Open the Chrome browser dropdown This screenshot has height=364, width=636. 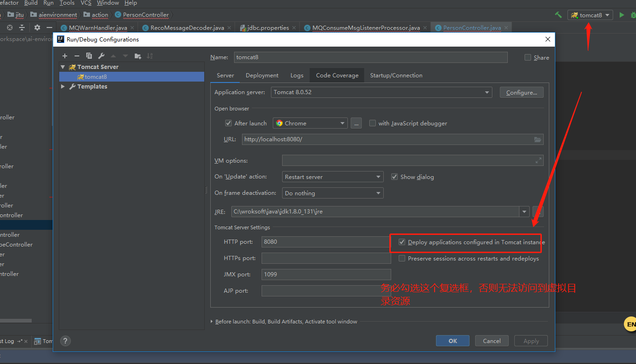pyautogui.click(x=310, y=123)
